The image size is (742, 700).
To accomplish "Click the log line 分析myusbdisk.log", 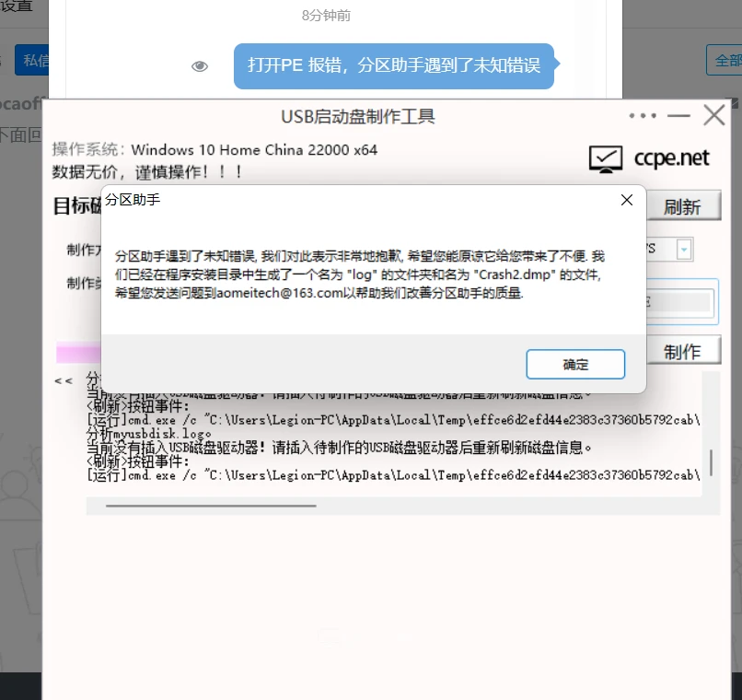I will click(x=149, y=433).
